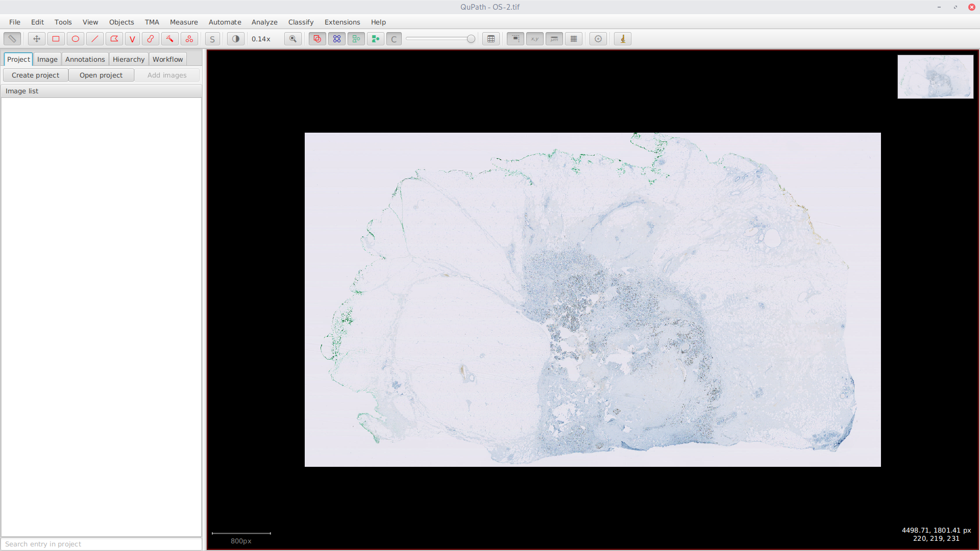The image size is (980, 551).
Task: Switch to the Annotations tab
Action: (85, 59)
